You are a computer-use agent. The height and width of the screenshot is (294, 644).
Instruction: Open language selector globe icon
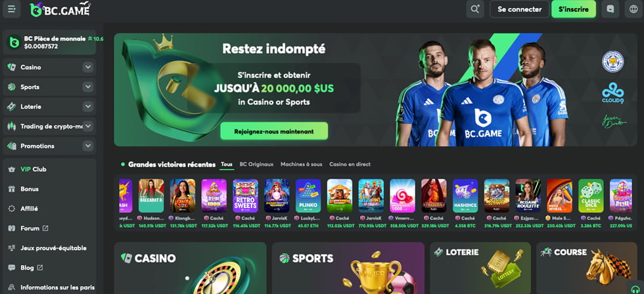633,9
